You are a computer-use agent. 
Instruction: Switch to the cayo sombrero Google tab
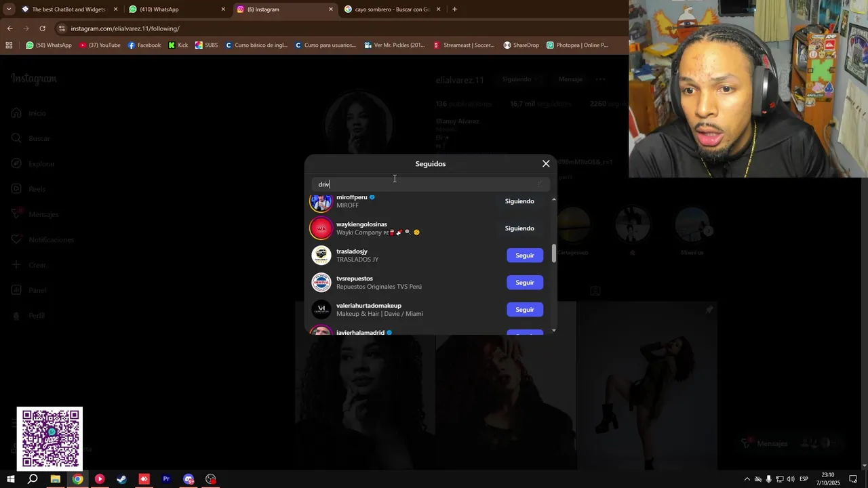393,9
